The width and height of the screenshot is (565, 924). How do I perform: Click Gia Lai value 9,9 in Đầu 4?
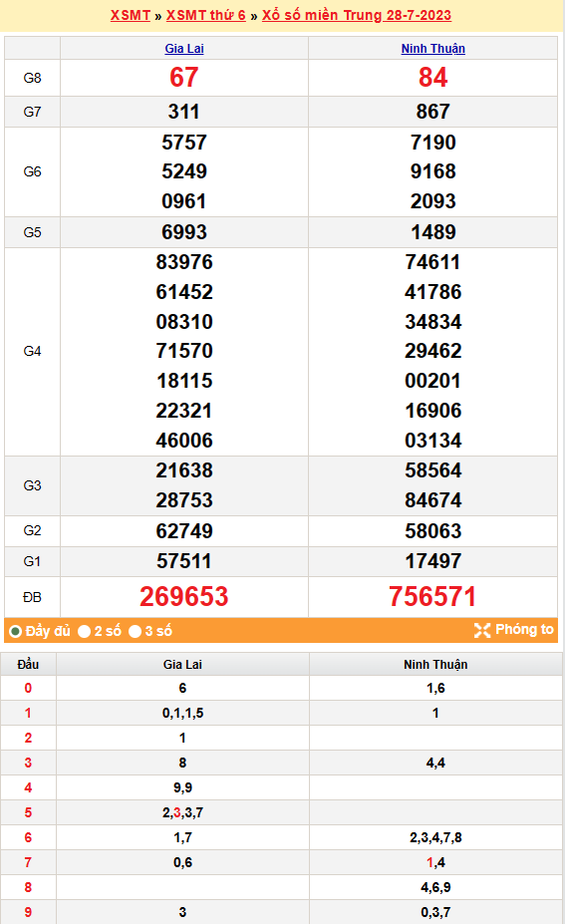click(x=182, y=787)
